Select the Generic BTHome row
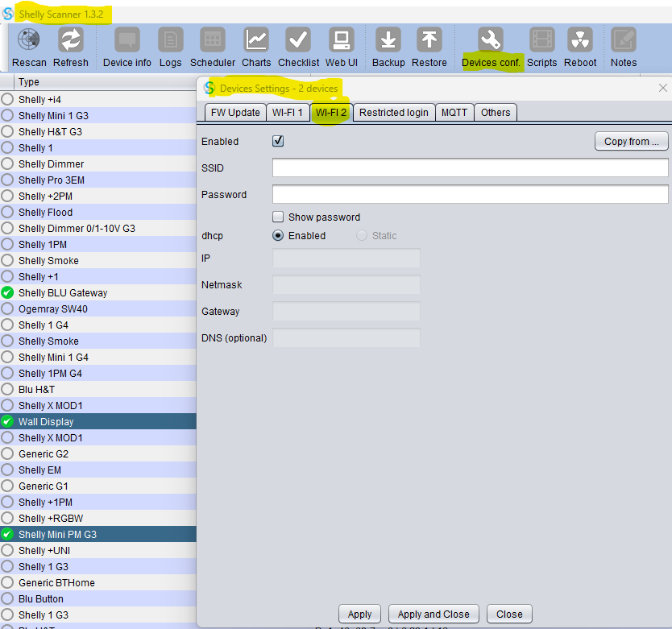The image size is (672, 629). 98,583
